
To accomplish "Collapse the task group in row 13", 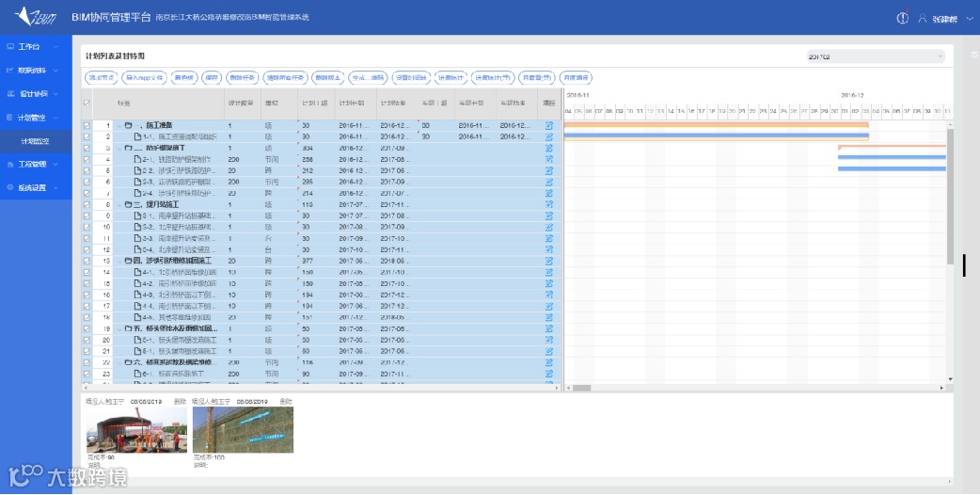I will click(119, 261).
